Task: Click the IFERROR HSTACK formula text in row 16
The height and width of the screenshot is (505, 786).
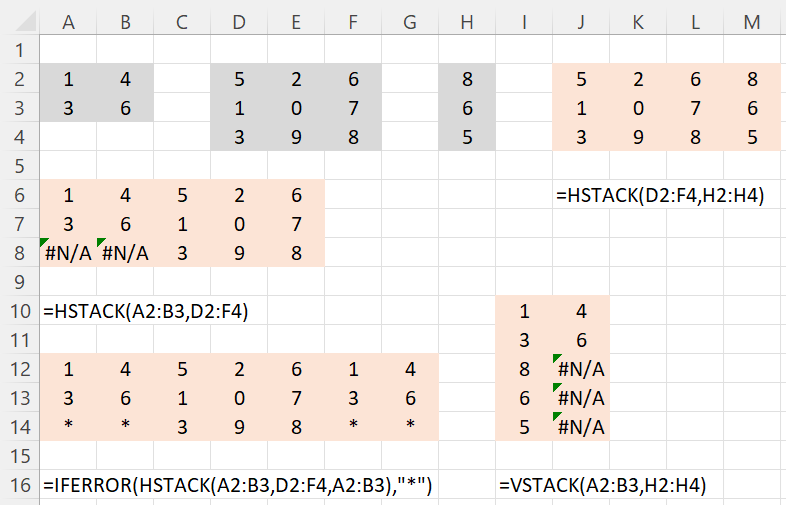Action: (x=238, y=485)
